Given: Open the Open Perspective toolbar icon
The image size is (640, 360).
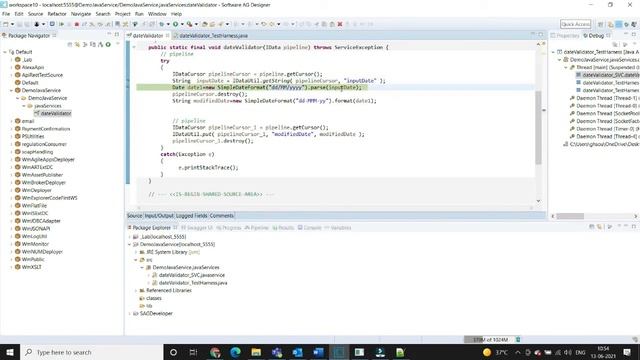Looking at the screenshot, I should pos(601,24).
